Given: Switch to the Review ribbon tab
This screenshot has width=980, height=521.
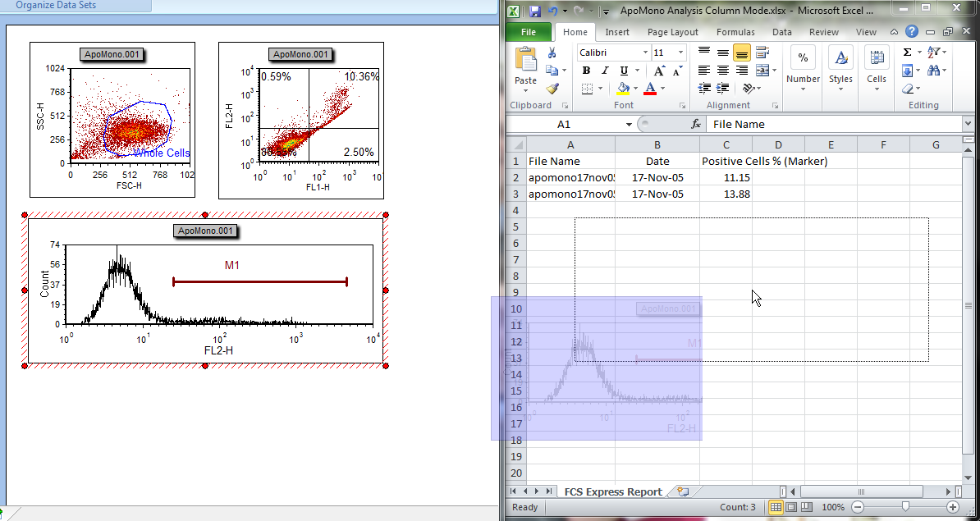Looking at the screenshot, I should pos(824,32).
